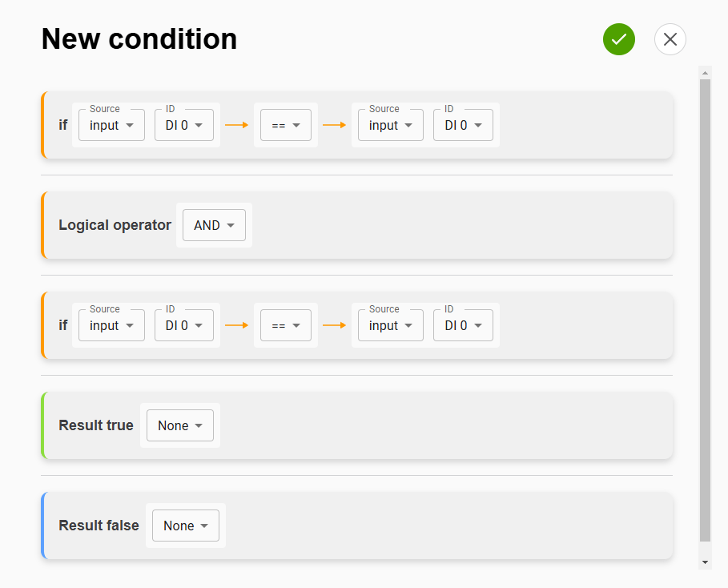
Task: Click second orange arrow in second if row
Action: point(334,325)
